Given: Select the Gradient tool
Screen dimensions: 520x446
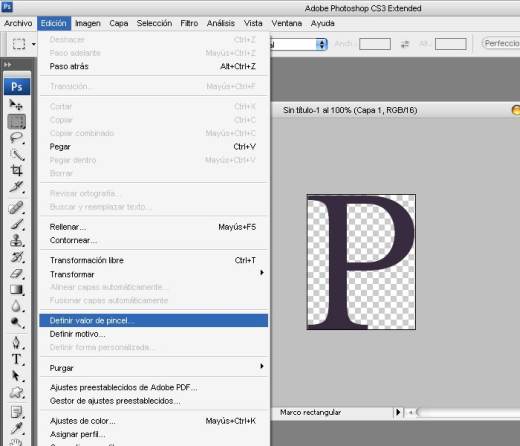Looking at the screenshot, I should point(17,289).
